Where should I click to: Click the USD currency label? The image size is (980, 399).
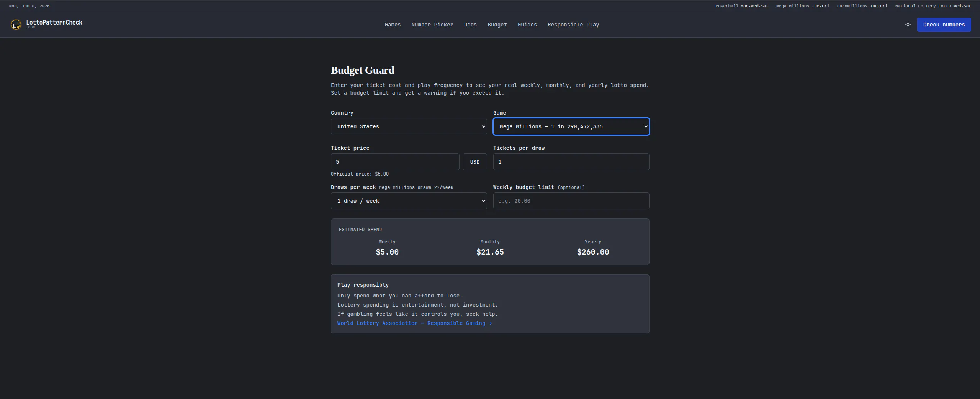click(474, 162)
